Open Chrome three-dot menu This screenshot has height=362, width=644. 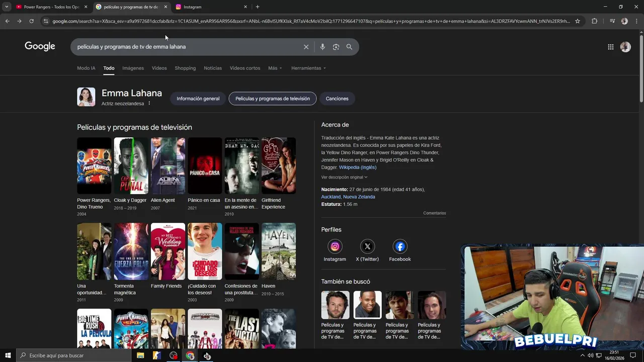pos(636,21)
